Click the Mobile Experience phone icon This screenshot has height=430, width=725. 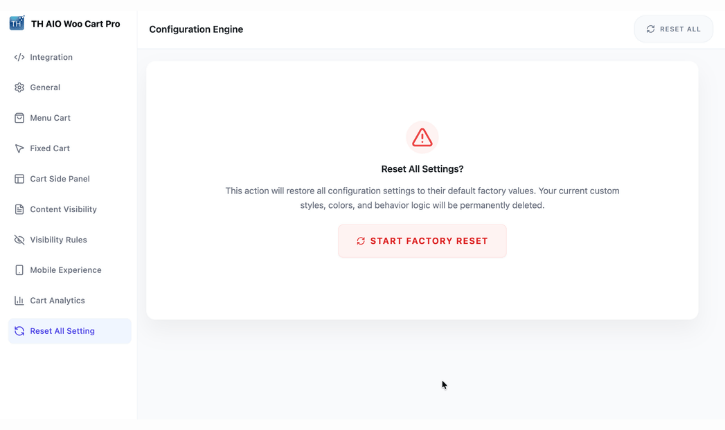[19, 270]
